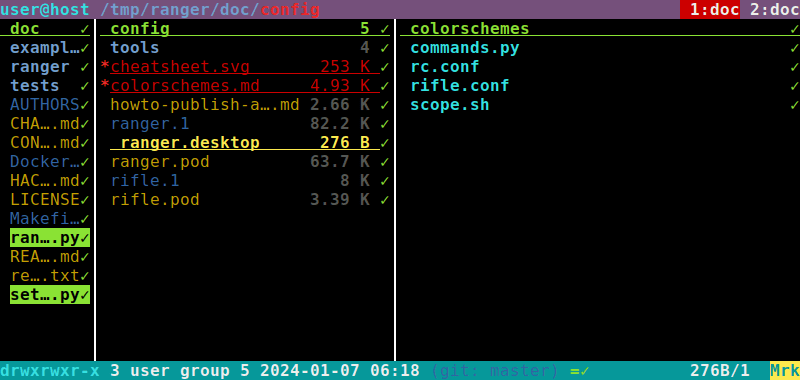Select the LICENSE file

[45, 199]
